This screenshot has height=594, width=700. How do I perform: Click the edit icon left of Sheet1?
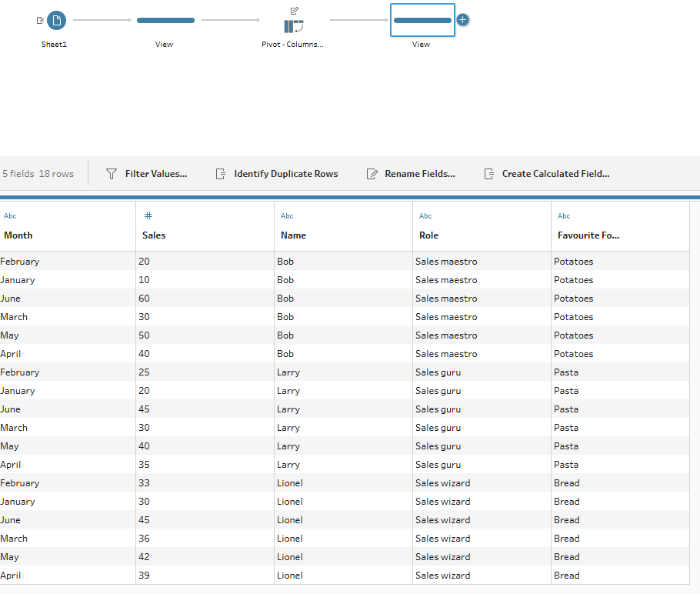pos(40,21)
